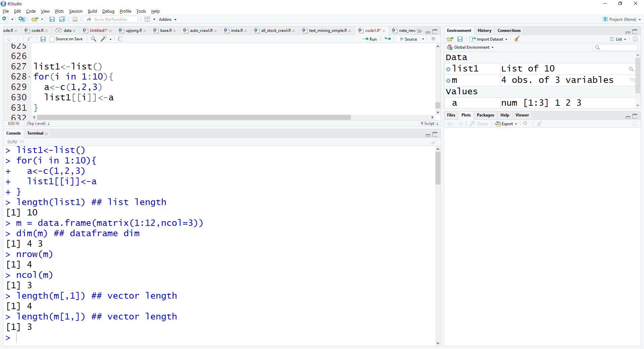Open recent files dropdown arrow
Screen dimensions: 644x349
[x=42, y=19]
